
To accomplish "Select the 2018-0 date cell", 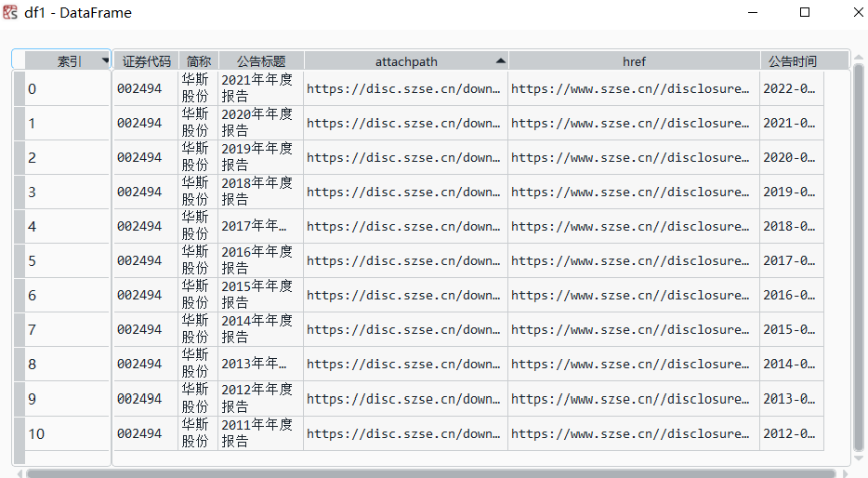I will point(792,226).
